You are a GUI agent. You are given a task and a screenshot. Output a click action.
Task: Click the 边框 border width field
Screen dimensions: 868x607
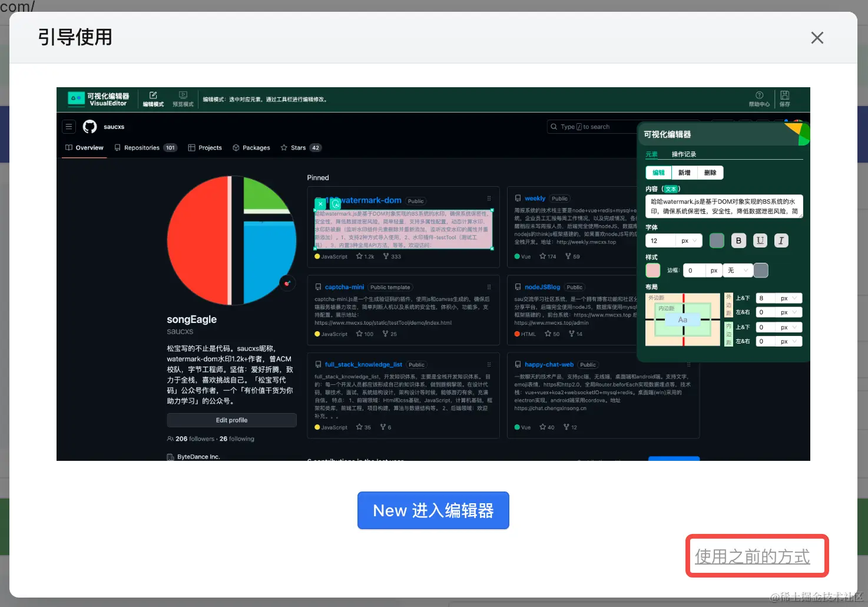(694, 270)
